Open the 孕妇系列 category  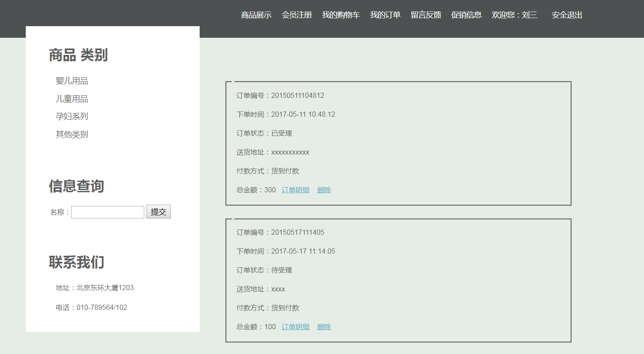click(72, 116)
